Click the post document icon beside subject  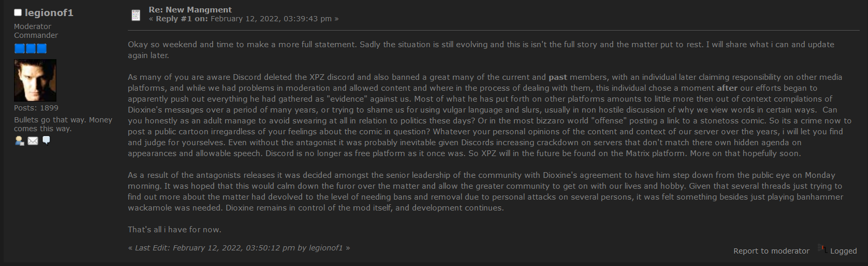136,15
